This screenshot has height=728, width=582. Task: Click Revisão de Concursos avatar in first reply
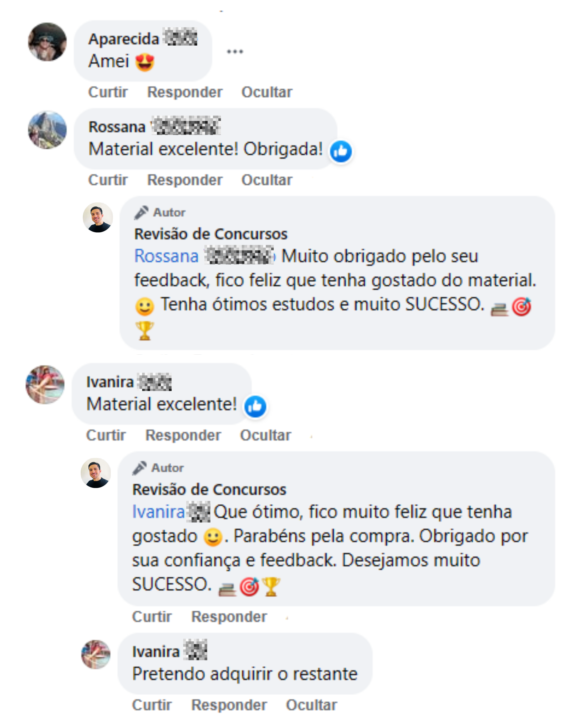coord(98,217)
